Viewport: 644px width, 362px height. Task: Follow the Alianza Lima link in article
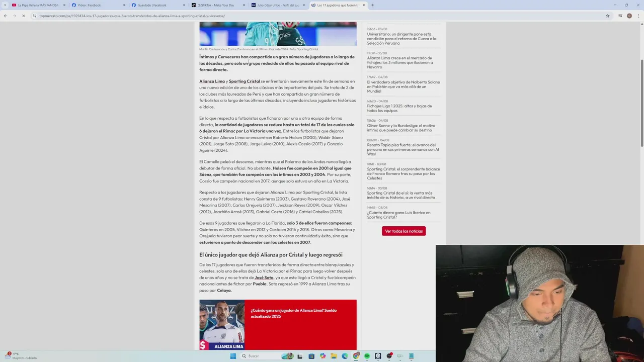[212, 81]
